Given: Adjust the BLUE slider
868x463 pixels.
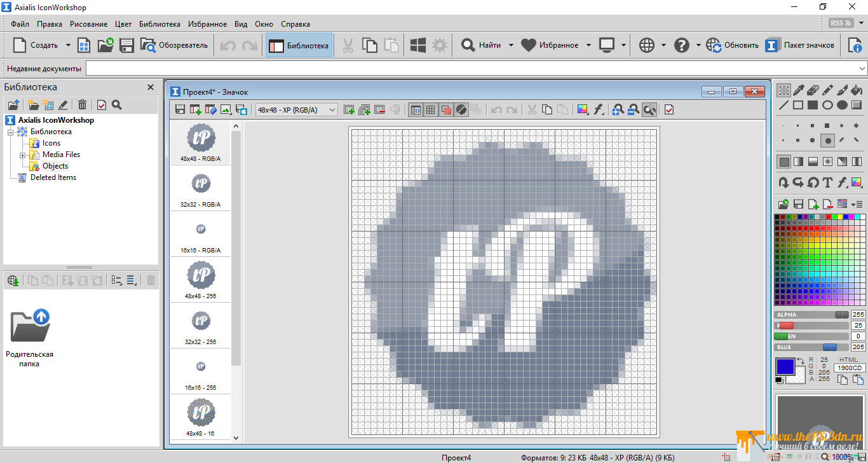Looking at the screenshot, I should 811,347.
